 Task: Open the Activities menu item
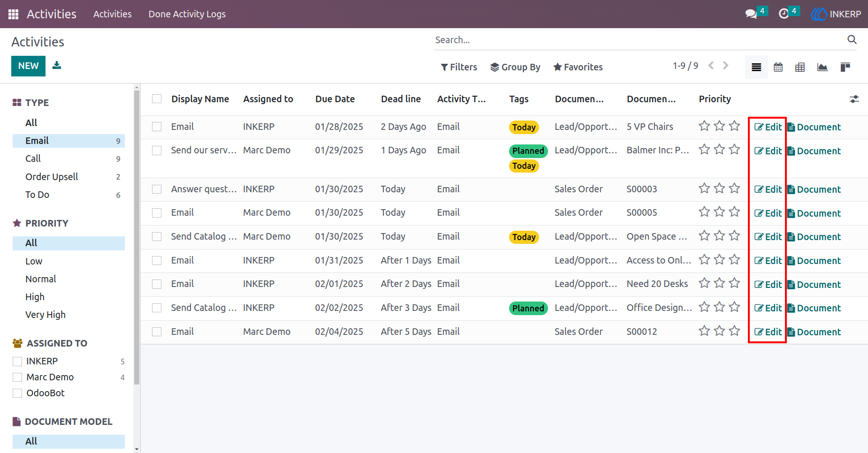point(113,14)
